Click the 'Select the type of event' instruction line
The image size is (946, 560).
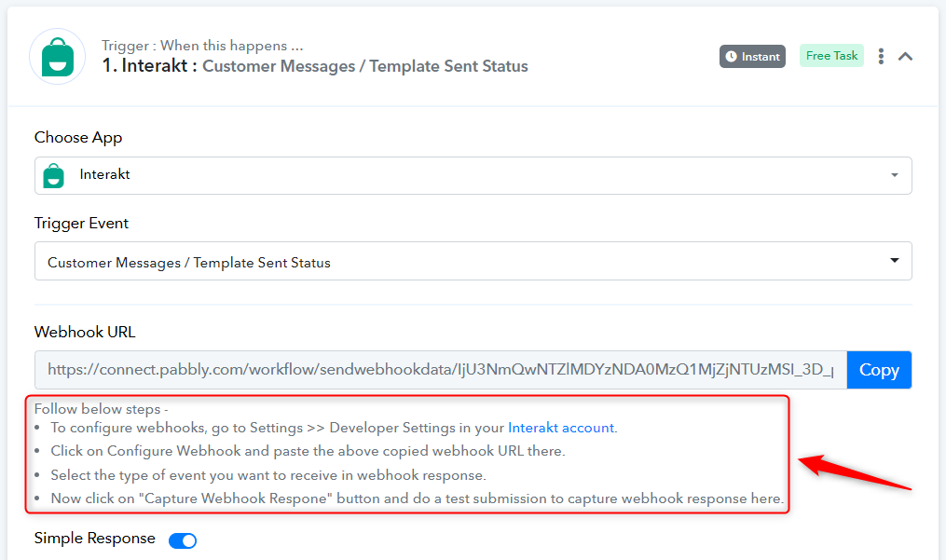[268, 475]
